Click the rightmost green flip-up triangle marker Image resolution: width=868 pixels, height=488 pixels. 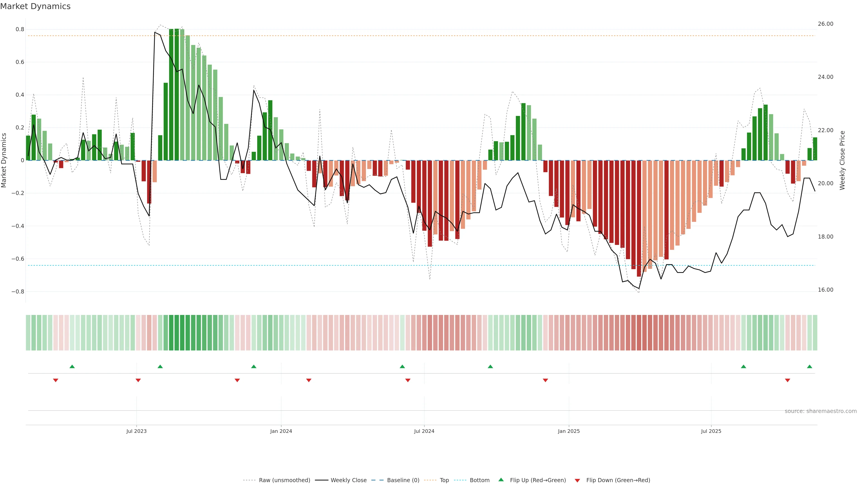point(809,366)
